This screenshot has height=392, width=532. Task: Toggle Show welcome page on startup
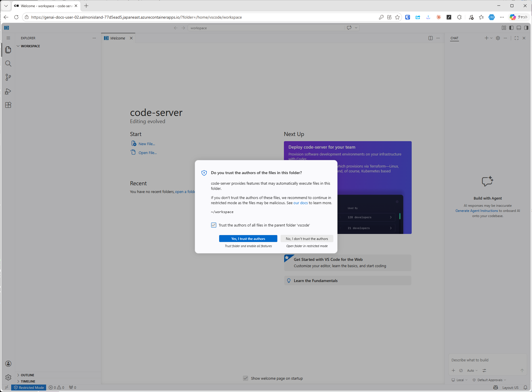(246, 378)
